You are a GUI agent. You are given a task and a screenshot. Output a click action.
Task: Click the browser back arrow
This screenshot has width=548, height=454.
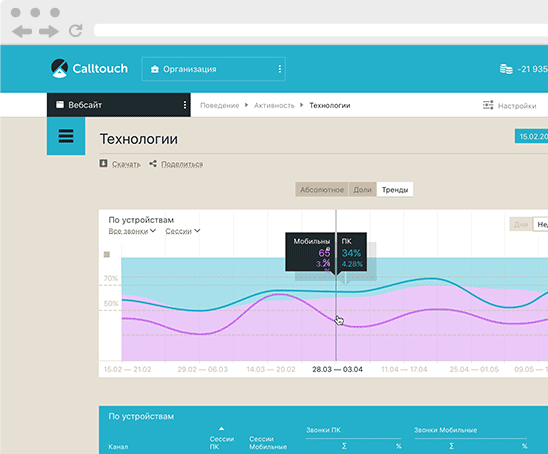22,31
